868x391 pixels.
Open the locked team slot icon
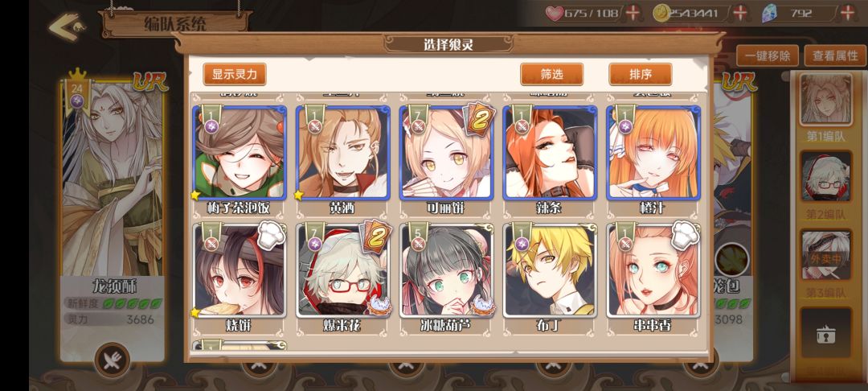826,333
